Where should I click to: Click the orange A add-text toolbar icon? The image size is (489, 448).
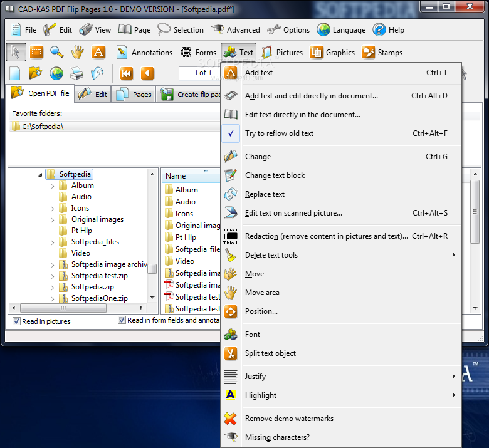pos(98,52)
